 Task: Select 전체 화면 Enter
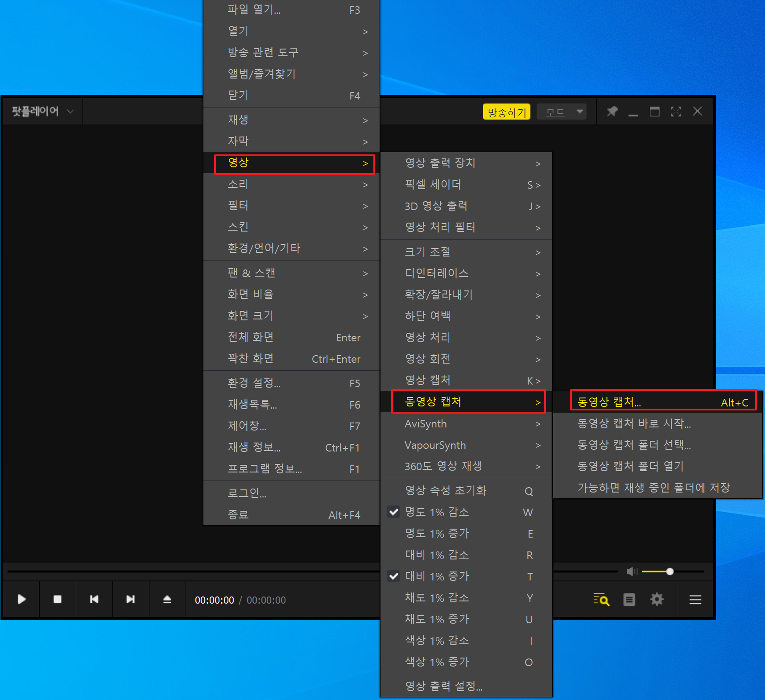point(291,337)
